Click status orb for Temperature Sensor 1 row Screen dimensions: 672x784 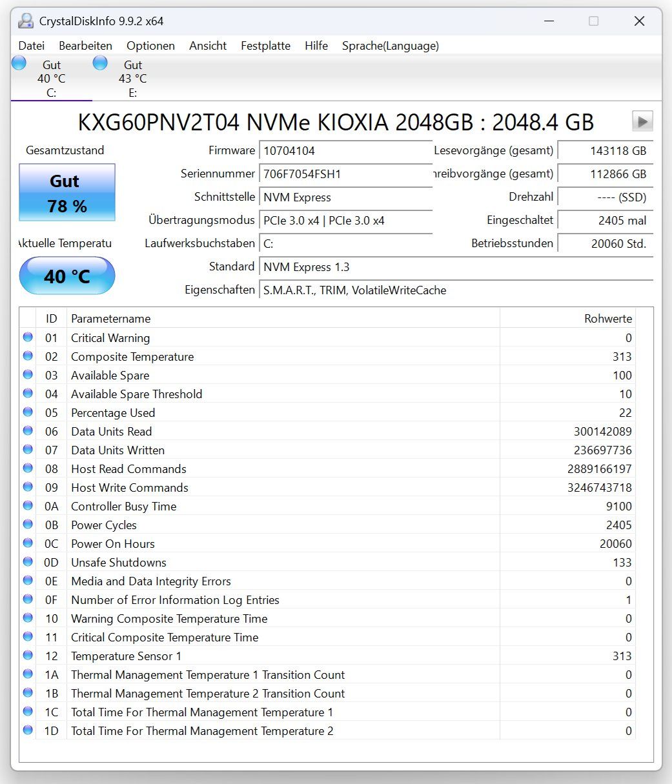pyautogui.click(x=28, y=655)
